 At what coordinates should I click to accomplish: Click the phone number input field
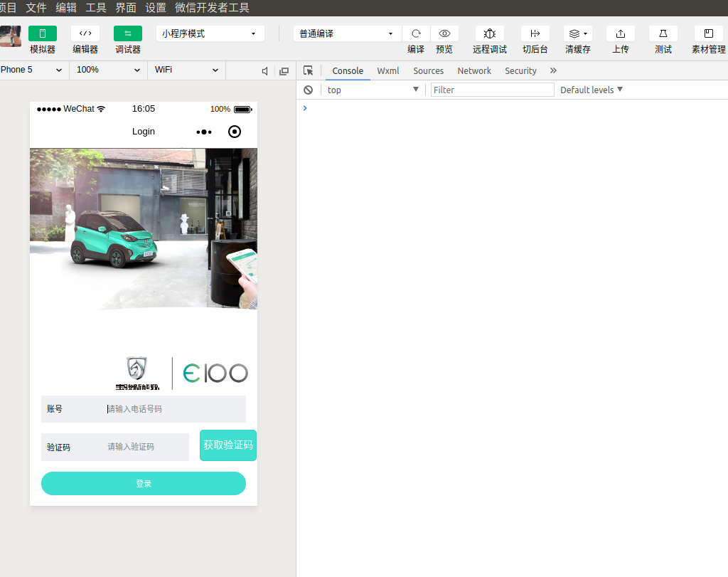click(x=175, y=409)
